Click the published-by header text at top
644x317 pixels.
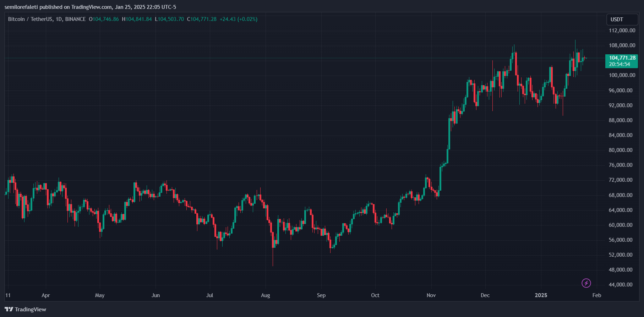point(90,7)
